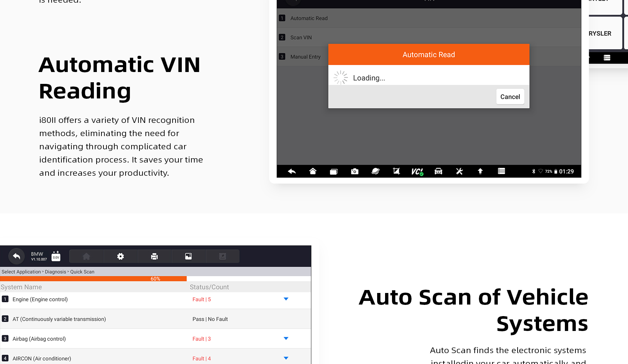
Task: Expand the Airbag fault details arrow
Action: click(x=286, y=339)
